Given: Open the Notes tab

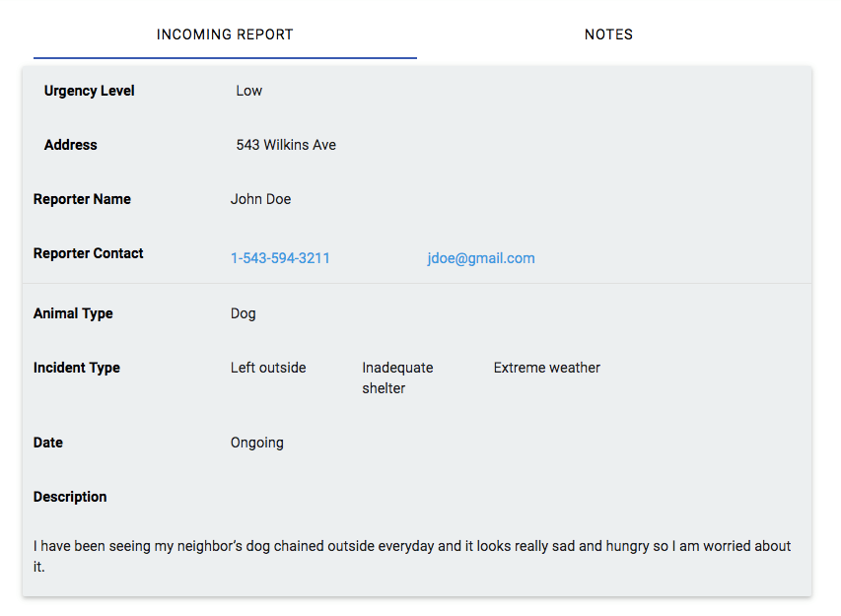Looking at the screenshot, I should pyautogui.click(x=608, y=34).
